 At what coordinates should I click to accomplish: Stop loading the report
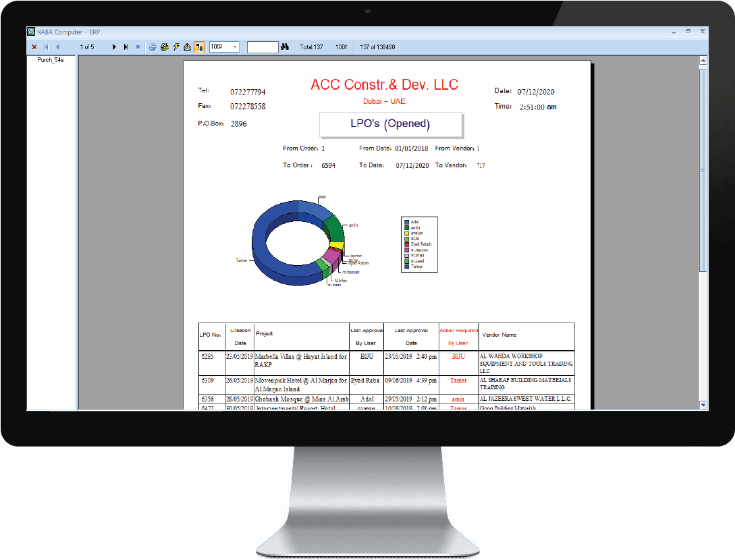click(138, 47)
